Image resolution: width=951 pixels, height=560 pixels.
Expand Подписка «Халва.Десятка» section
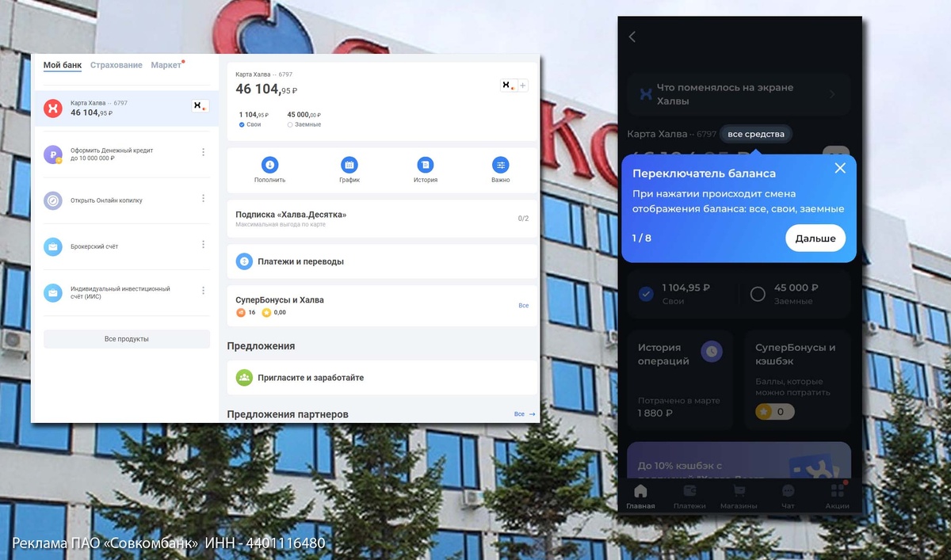(x=382, y=219)
